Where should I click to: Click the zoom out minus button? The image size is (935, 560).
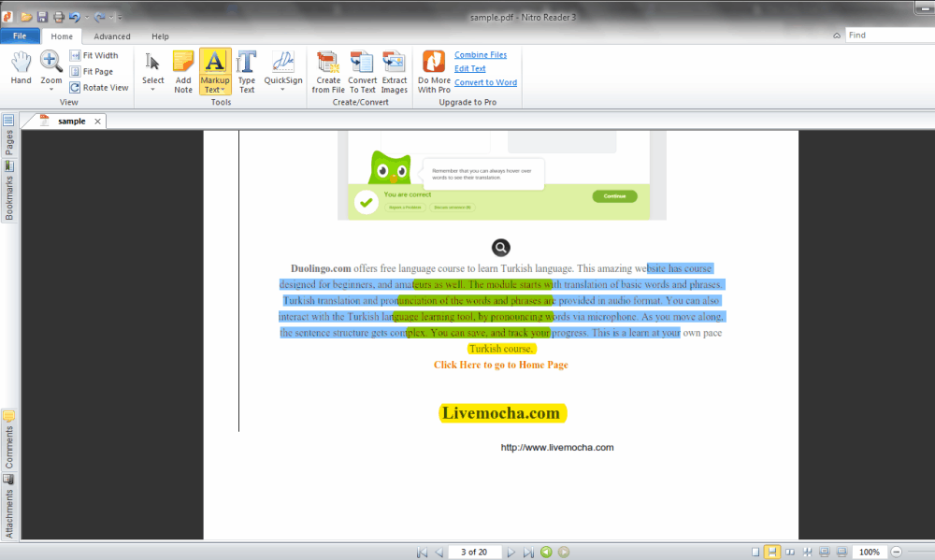point(896,553)
